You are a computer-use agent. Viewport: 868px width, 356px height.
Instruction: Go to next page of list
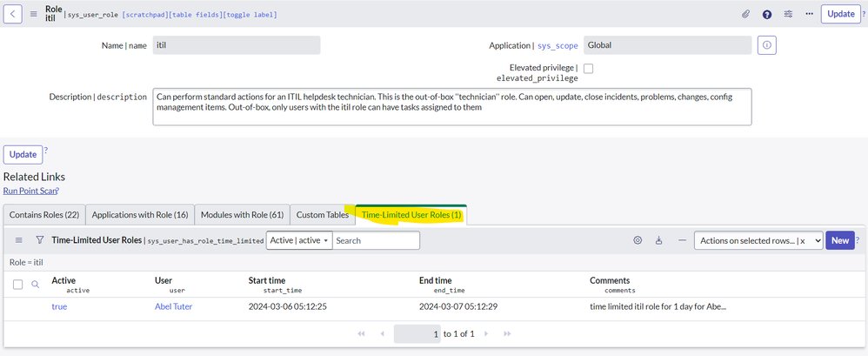click(x=486, y=334)
